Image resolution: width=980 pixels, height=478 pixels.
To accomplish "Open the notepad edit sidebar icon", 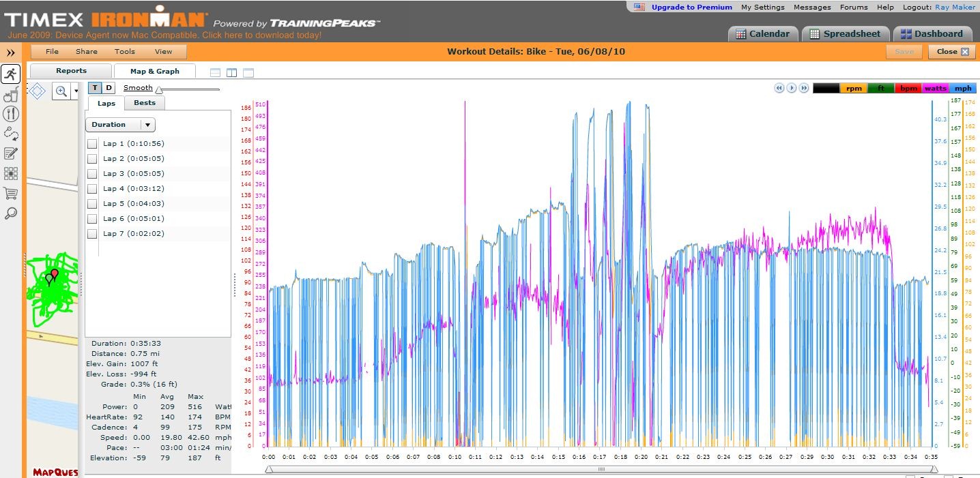I will click(10, 153).
